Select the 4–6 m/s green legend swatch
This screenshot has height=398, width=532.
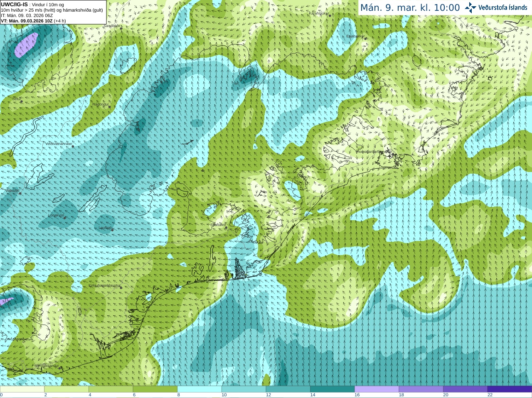(111, 389)
